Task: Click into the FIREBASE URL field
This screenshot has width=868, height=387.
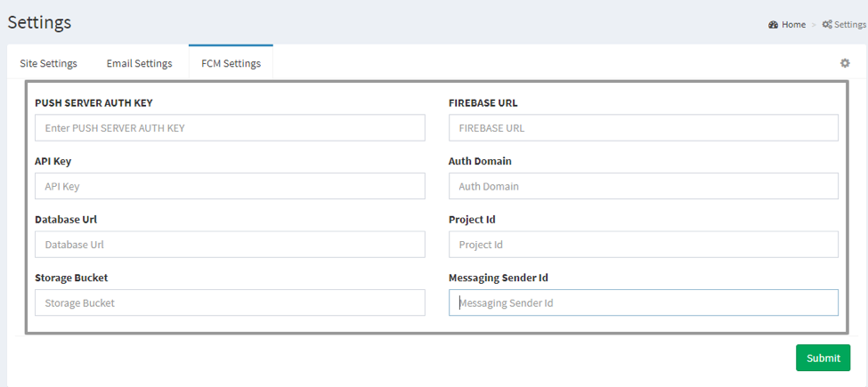Action: [x=643, y=128]
